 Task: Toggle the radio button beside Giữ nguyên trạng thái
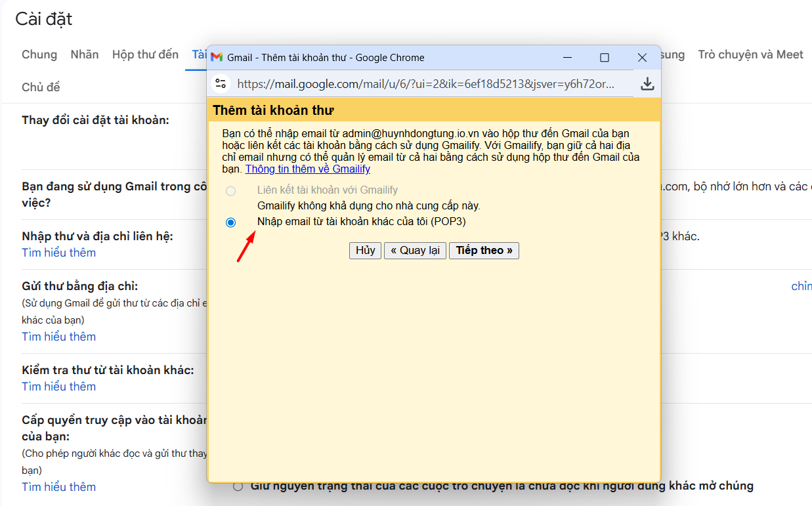(x=238, y=486)
